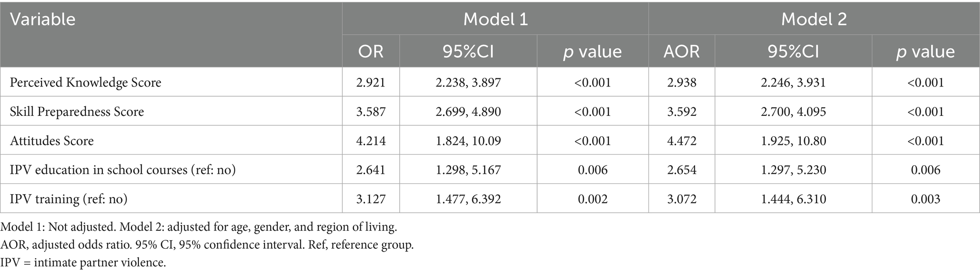Click the Variable column header

43,19
